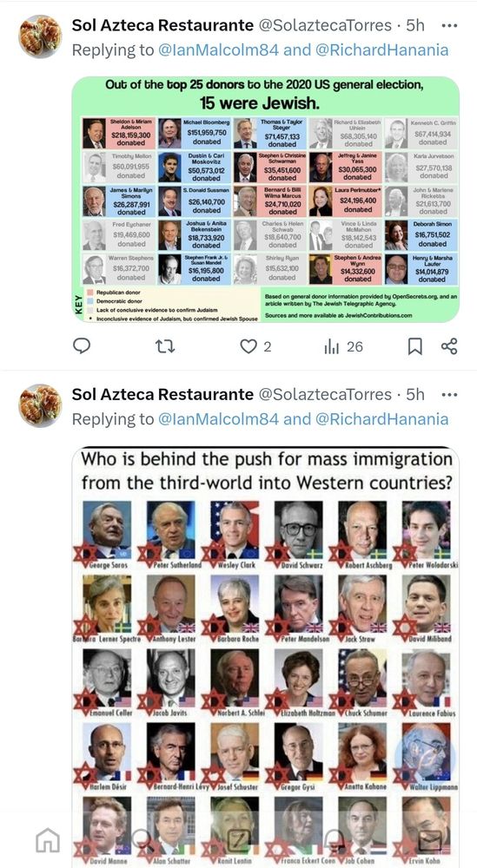Open the @IanMalcolm84 link in the first tweet
The height and width of the screenshot is (868, 477).
tap(218, 50)
